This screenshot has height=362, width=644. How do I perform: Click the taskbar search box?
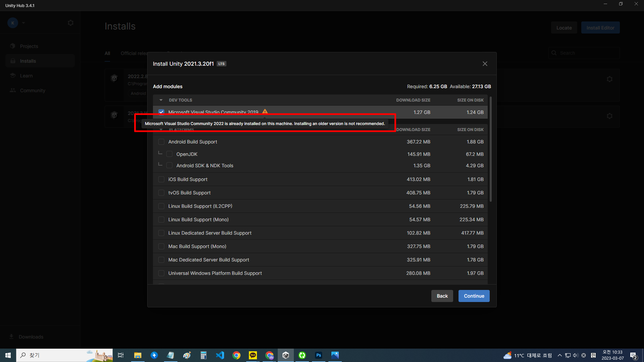[x=64, y=355]
